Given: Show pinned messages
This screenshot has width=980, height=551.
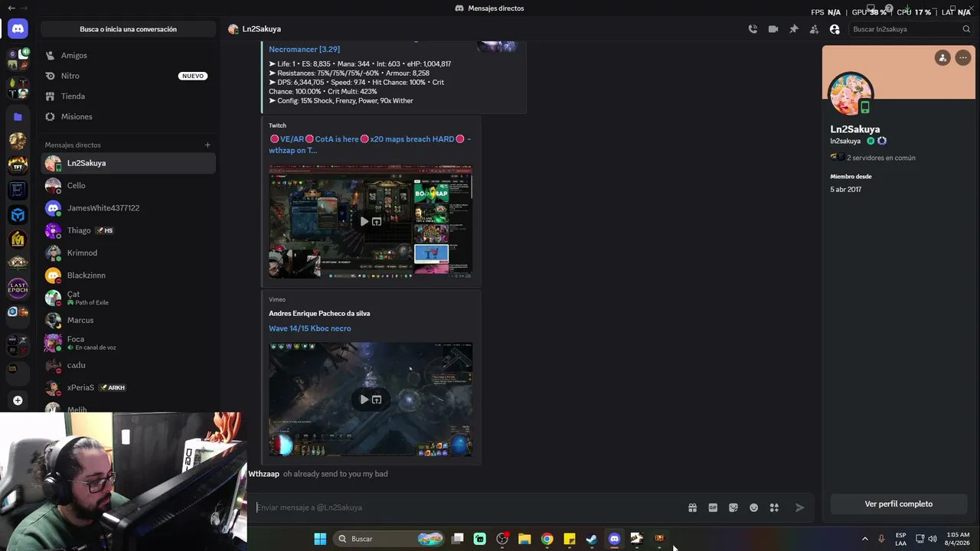Looking at the screenshot, I should point(794,29).
